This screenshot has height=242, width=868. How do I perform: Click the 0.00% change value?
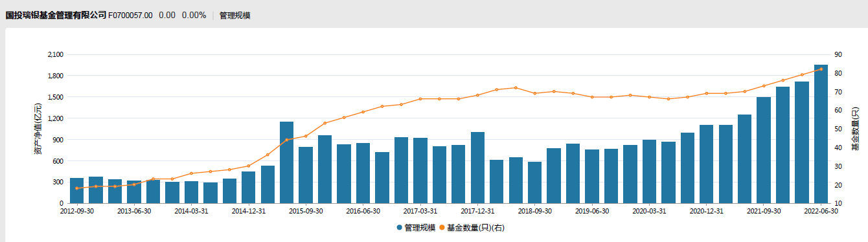[194, 15]
